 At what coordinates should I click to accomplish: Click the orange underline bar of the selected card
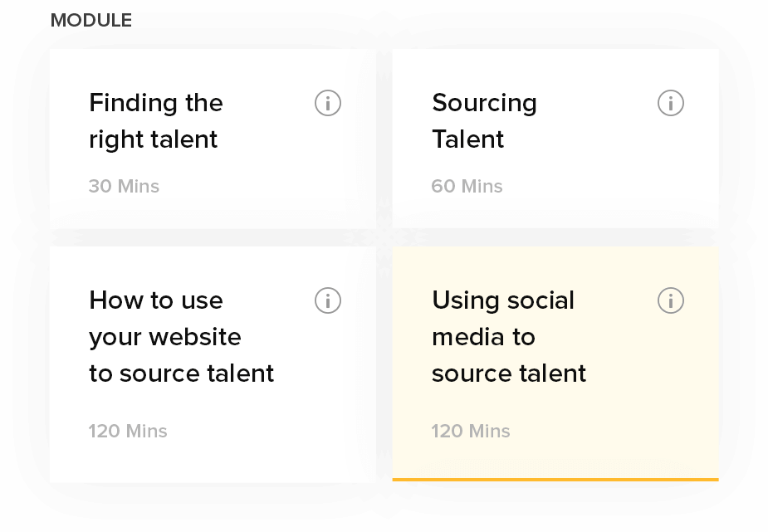click(555, 480)
